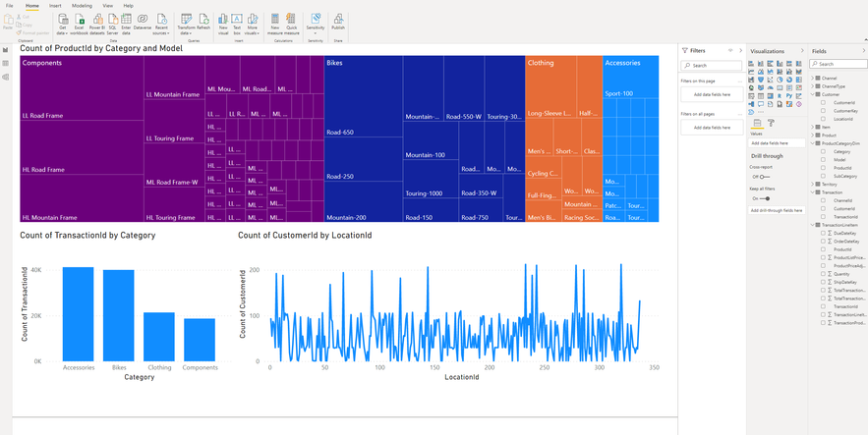This screenshot has height=435, width=868.
Task: Choose the Q&A speech bubble visual
Action: pyautogui.click(x=761, y=104)
